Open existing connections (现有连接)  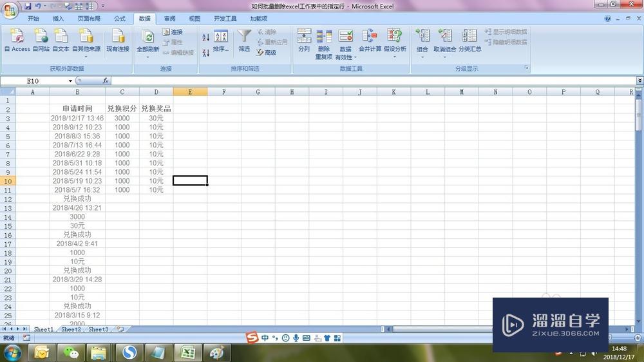(x=118, y=40)
